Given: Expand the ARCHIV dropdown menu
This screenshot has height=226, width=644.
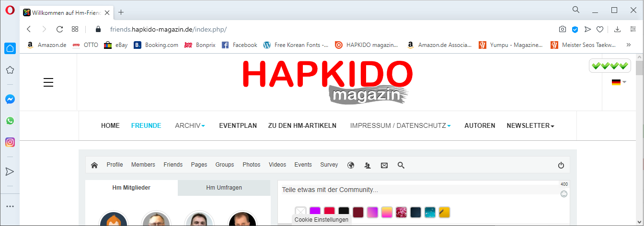Looking at the screenshot, I should [190, 125].
